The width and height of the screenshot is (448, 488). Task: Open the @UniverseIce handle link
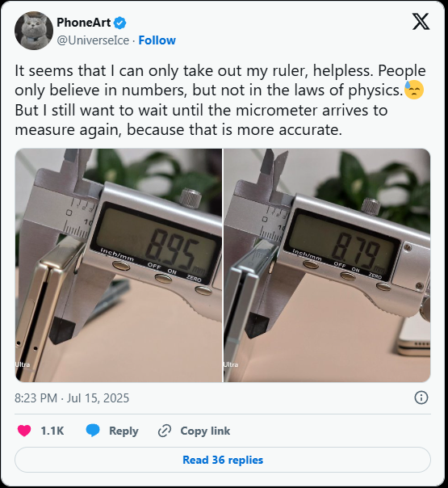pyautogui.click(x=93, y=40)
